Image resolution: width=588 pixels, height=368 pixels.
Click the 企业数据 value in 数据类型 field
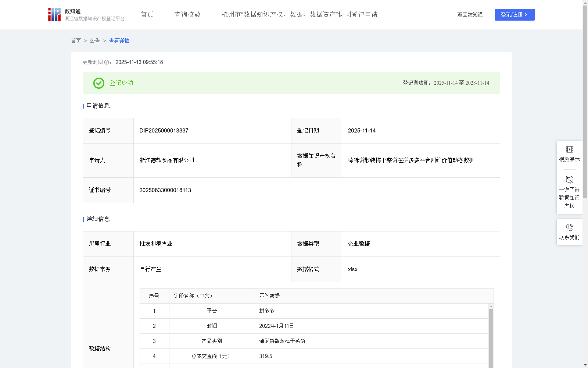point(359,244)
